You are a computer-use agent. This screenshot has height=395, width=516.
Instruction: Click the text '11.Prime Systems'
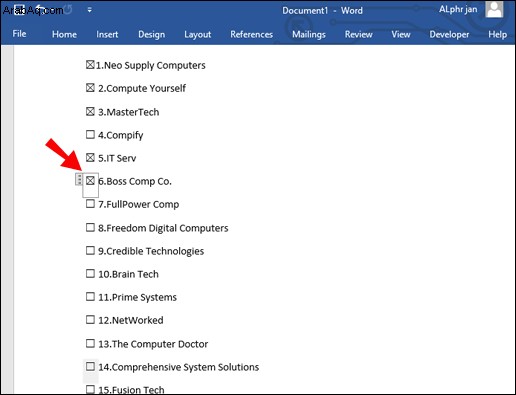pyautogui.click(x=137, y=297)
